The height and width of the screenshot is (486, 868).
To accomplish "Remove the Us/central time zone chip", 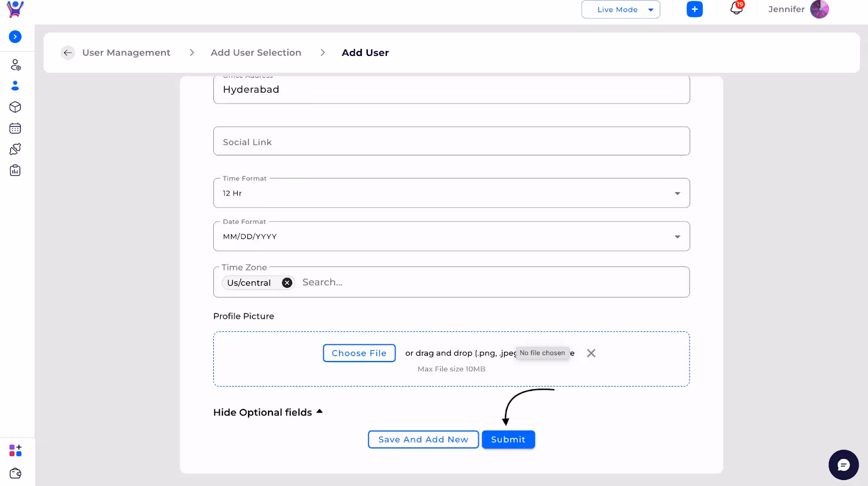I will point(287,283).
